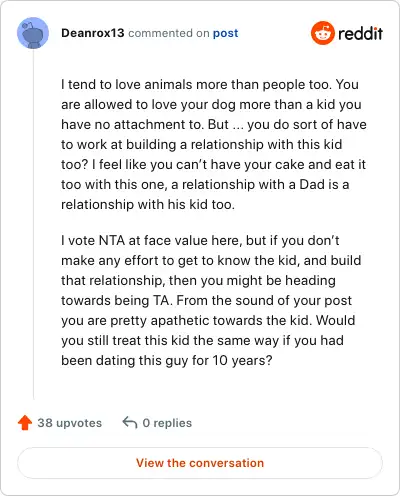This screenshot has height=496, width=400.
Task: Click the reply arrow icon
Action: click(130, 423)
